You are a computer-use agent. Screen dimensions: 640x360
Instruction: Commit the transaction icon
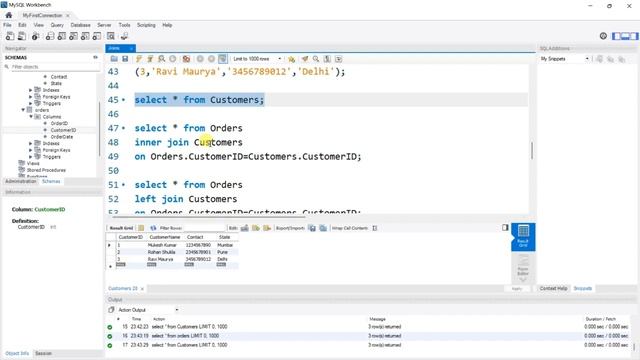click(200, 59)
